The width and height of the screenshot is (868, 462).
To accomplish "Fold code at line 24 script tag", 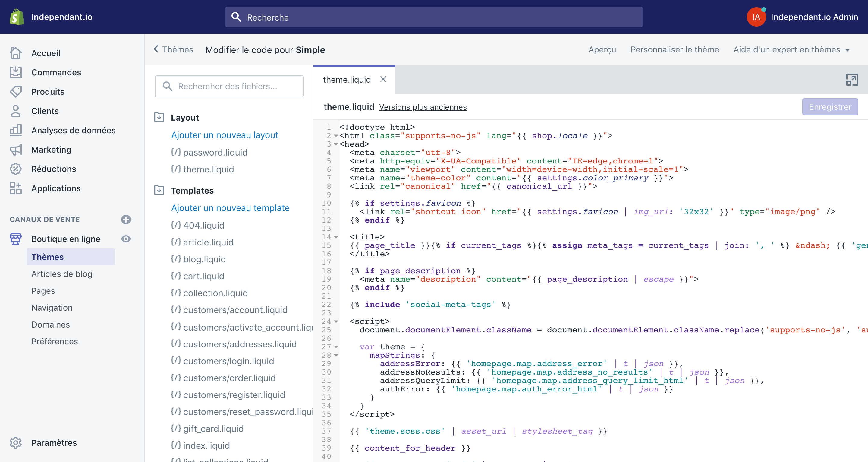I will click(x=336, y=321).
